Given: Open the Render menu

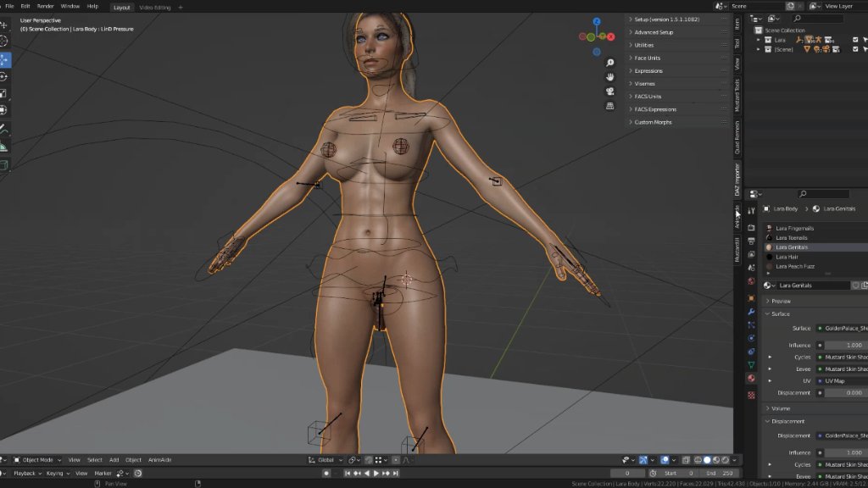Looking at the screenshot, I should 46,6.
